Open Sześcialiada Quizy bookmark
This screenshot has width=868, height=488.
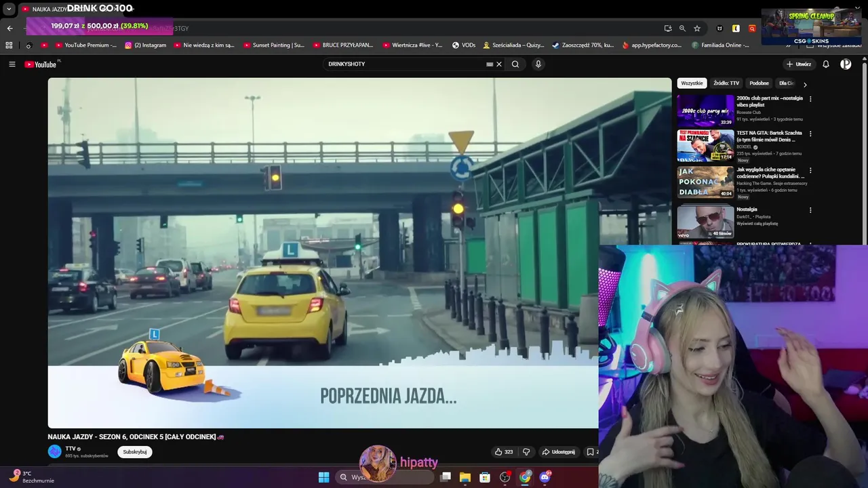click(x=513, y=45)
